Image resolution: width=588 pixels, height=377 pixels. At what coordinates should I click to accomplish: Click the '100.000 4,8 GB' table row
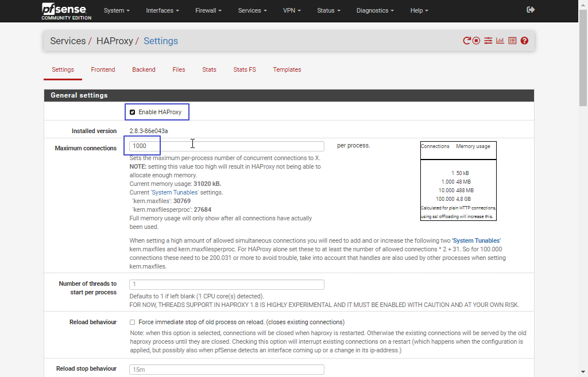tap(453, 199)
